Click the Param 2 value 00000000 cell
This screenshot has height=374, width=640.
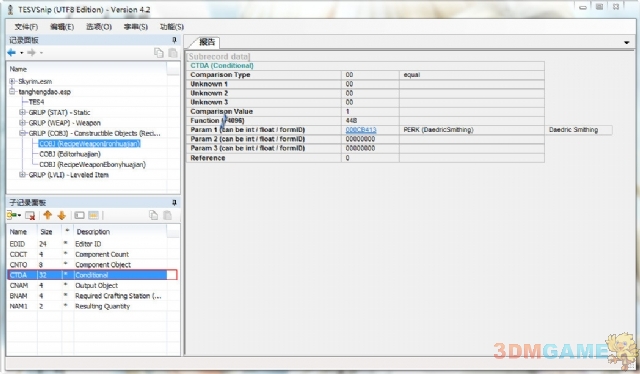[370, 139]
